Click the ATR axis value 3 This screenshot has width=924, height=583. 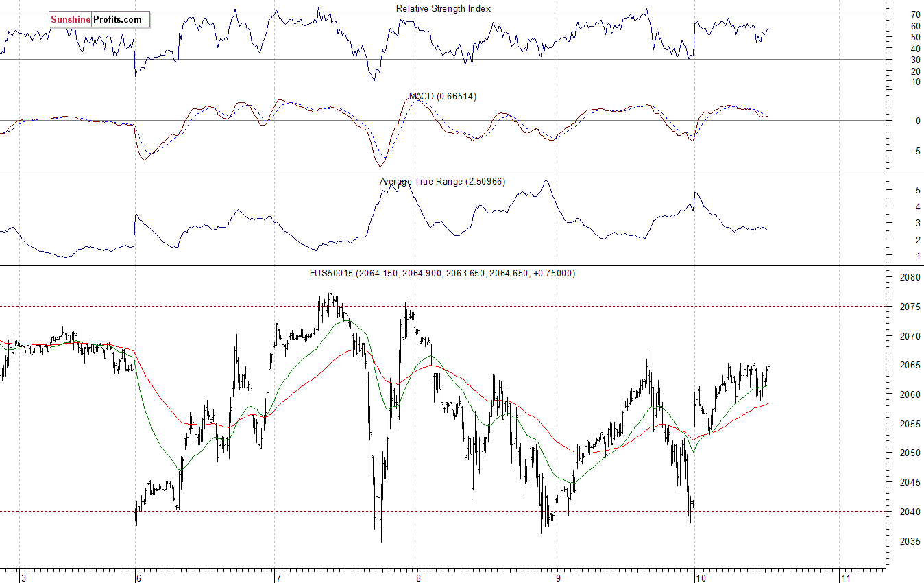918,224
